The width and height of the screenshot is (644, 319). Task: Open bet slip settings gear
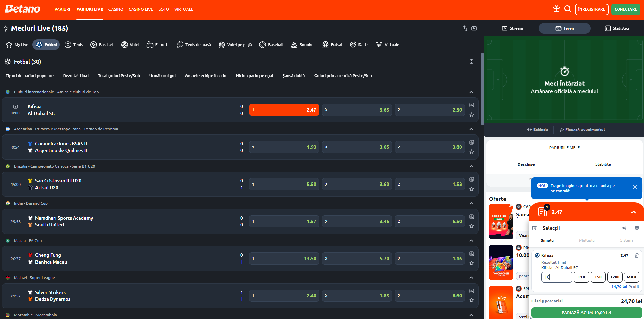[637, 228]
